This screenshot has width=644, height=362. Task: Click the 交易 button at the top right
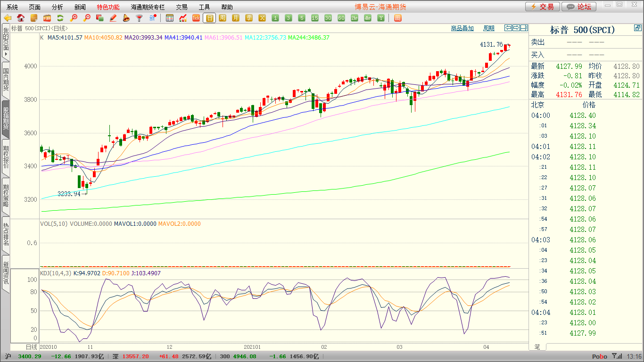(543, 7)
